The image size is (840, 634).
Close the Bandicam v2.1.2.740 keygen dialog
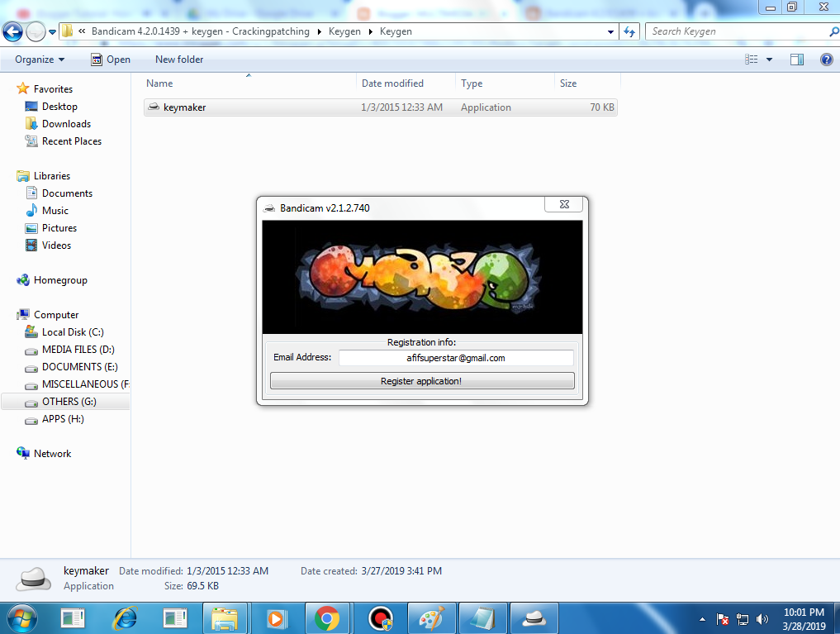[x=564, y=204]
